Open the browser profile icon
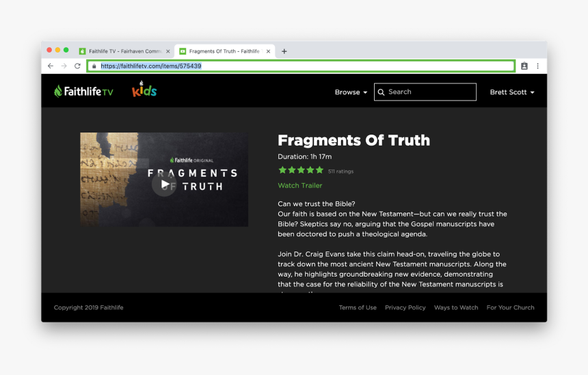Viewport: 588px width, 375px height. pyautogui.click(x=524, y=66)
